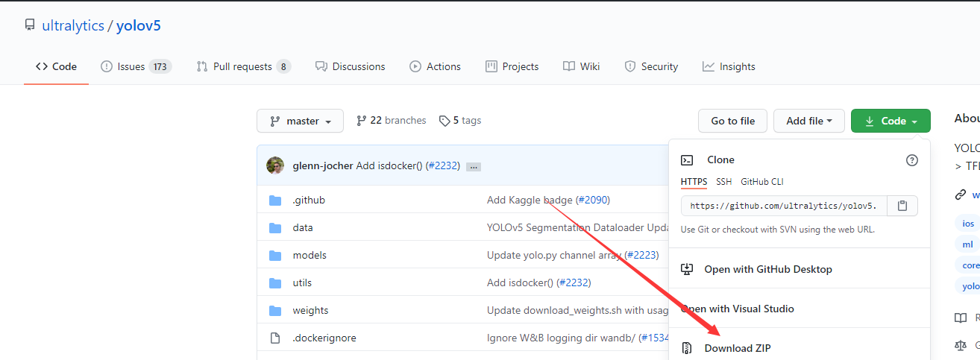Open the data folder icon
Screen dimensions: 980x360
[x=275, y=227]
